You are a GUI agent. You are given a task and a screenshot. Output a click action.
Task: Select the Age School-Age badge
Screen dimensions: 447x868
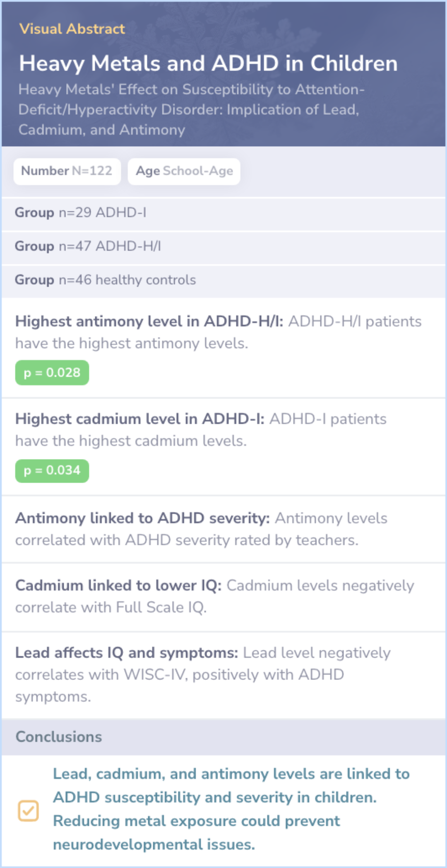[184, 171]
